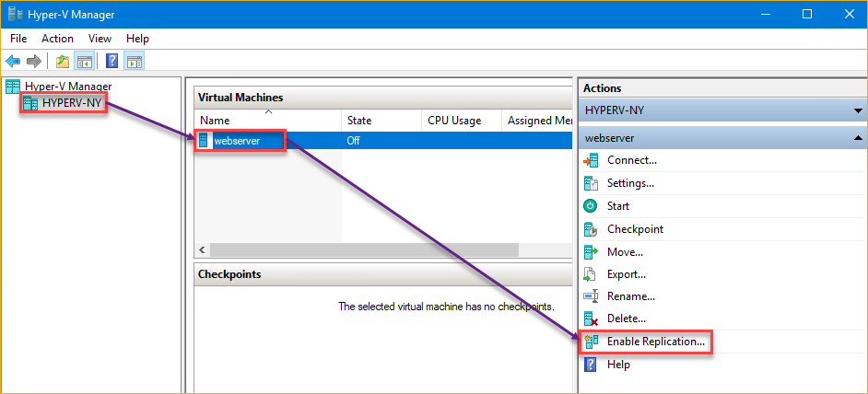Image resolution: width=868 pixels, height=394 pixels.
Task: Sort by the Assigned Memory column header
Action: pos(537,120)
